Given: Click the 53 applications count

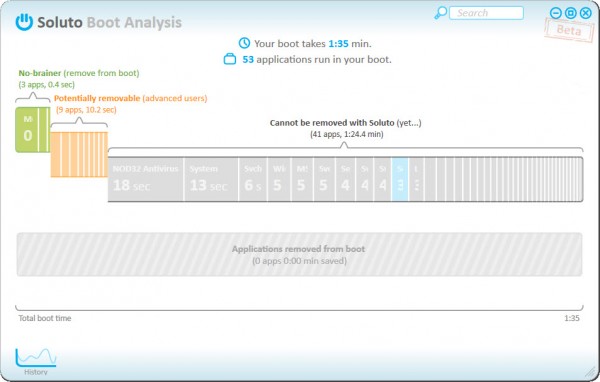Looking at the screenshot, I should point(248,60).
